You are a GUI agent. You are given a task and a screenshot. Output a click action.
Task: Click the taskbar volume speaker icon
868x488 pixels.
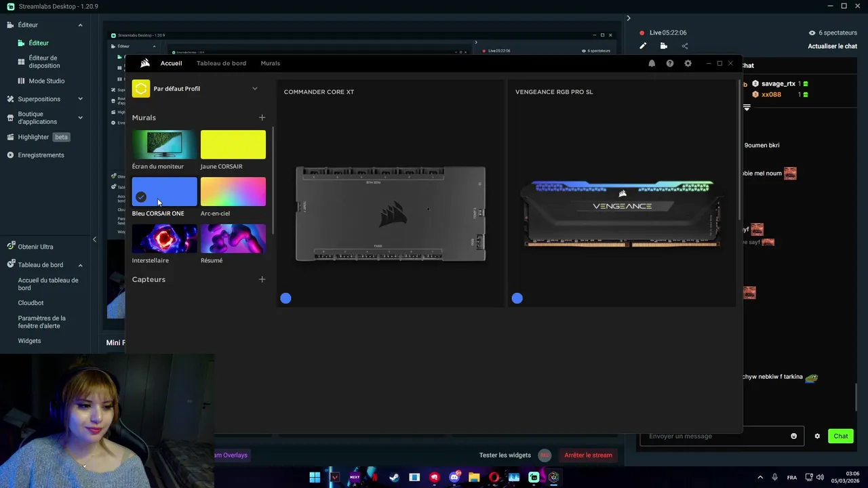(820, 477)
